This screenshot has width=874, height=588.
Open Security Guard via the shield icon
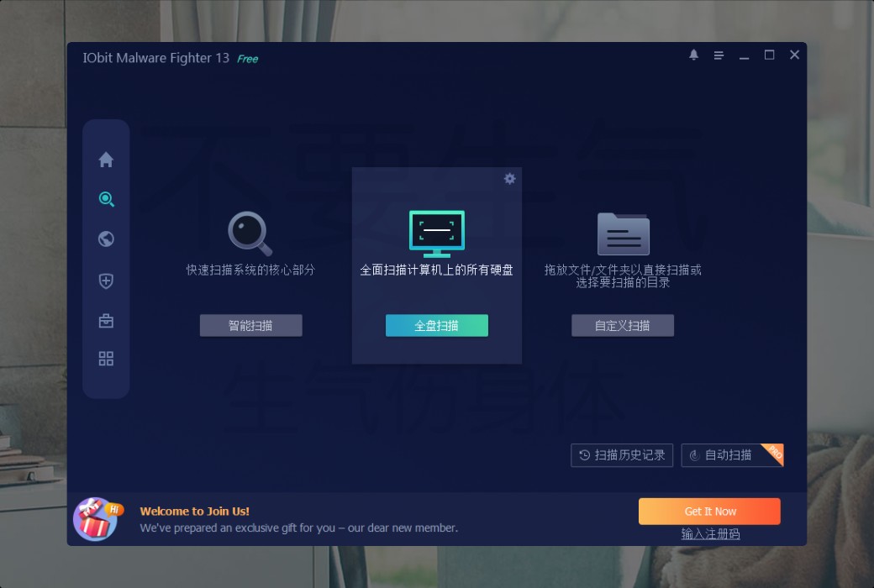click(x=106, y=280)
